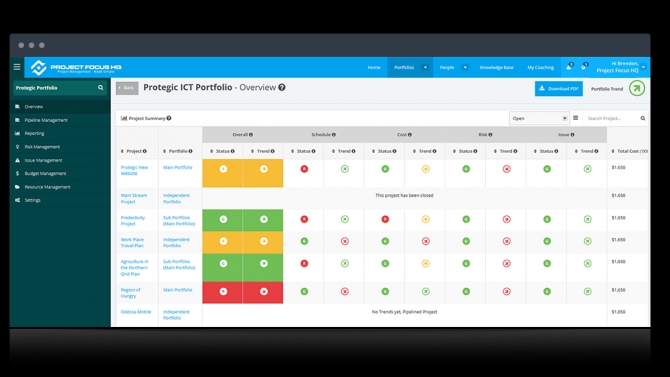This screenshot has height=377, width=670.
Task: Select Overview in the sidebar
Action: (x=60, y=106)
